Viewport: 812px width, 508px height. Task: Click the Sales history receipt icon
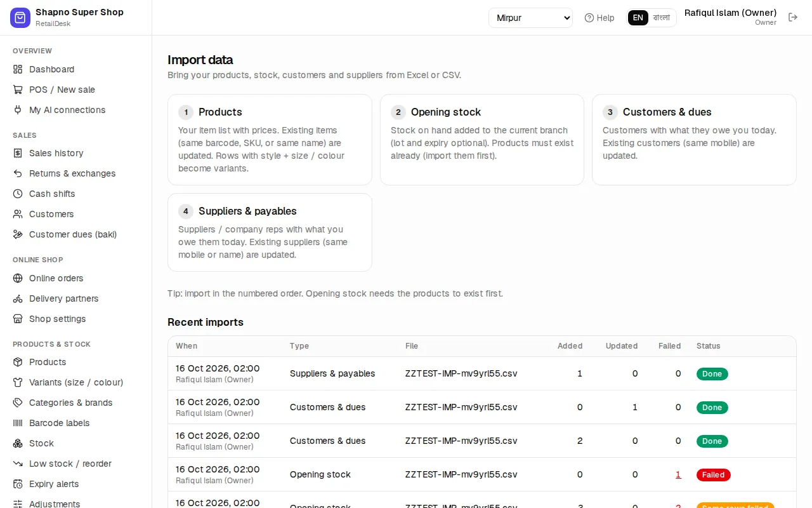click(18, 153)
